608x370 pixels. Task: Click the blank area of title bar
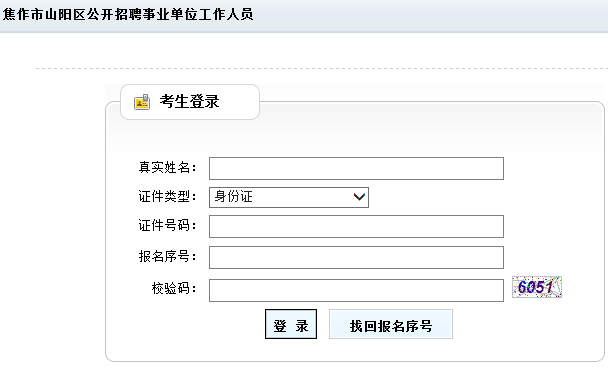pos(427,16)
